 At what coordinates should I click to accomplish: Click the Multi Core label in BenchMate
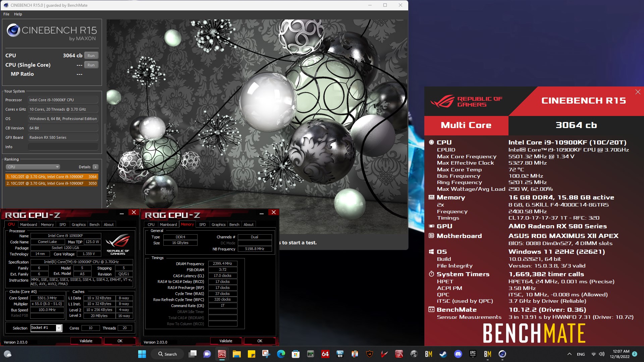(x=466, y=125)
